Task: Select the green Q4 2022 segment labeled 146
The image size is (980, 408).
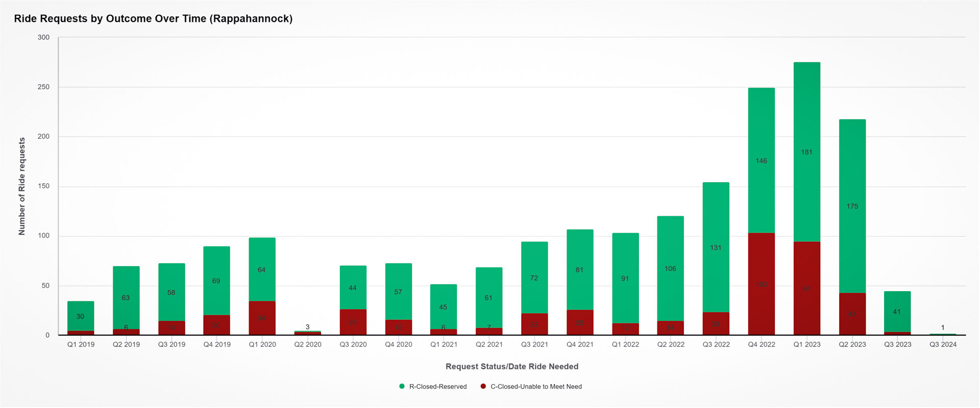Action: coord(761,161)
